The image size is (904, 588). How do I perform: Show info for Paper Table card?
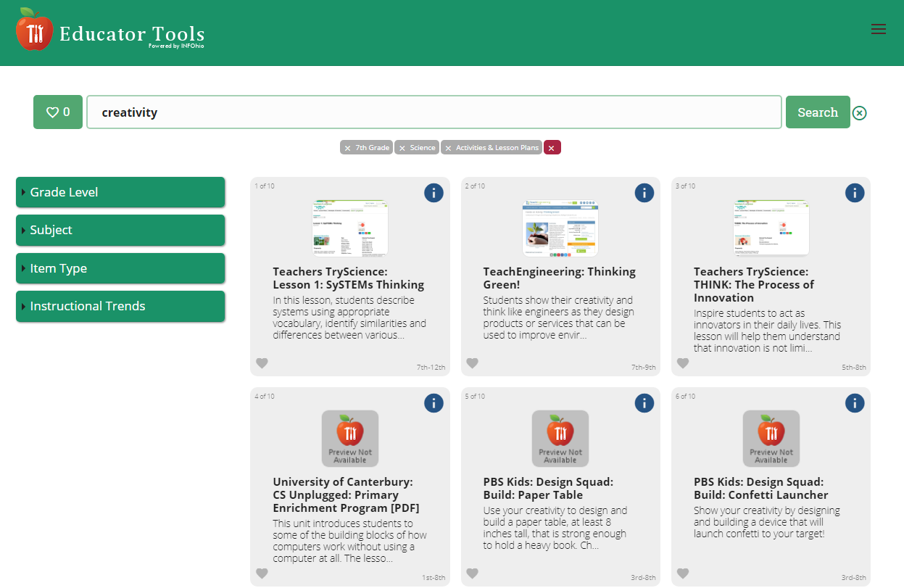tap(644, 403)
